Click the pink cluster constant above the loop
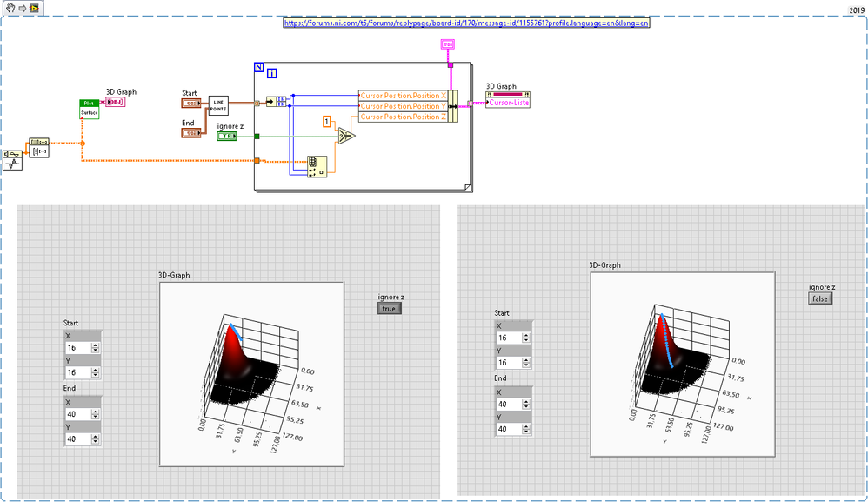The height and width of the screenshot is (502, 868). tap(448, 44)
